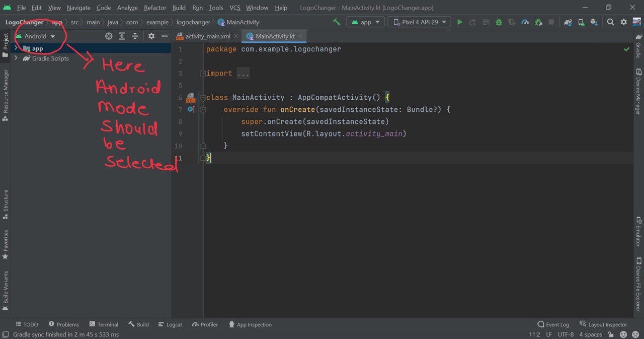Screen dimensions: 644x339
Task: Run the app with green play button
Action: coord(459,22)
